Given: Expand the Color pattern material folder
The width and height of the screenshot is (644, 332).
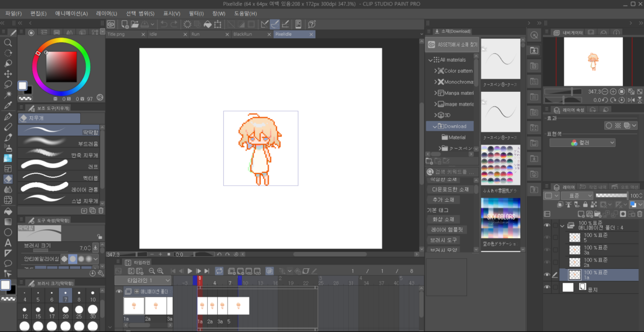Looking at the screenshot, I should click(x=435, y=71).
